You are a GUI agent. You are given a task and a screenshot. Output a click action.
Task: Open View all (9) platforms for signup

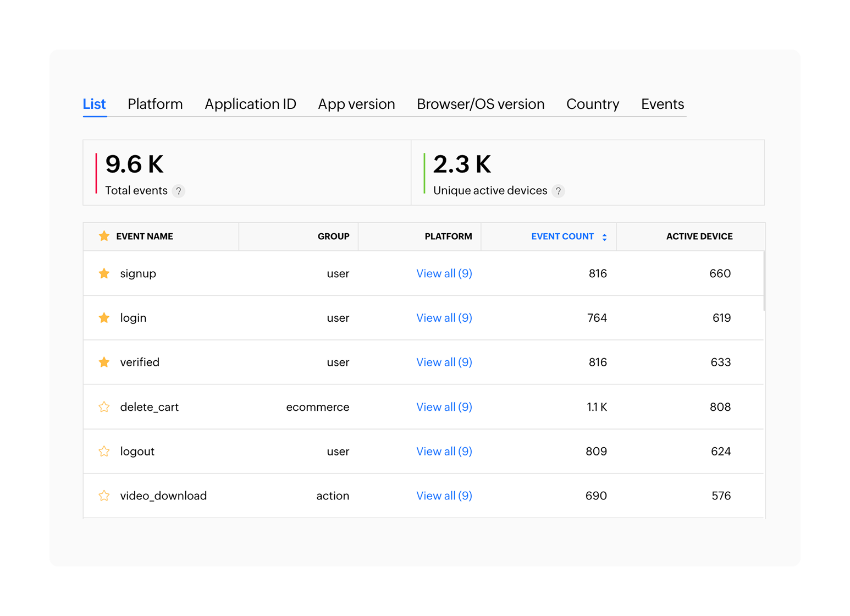pyautogui.click(x=444, y=273)
